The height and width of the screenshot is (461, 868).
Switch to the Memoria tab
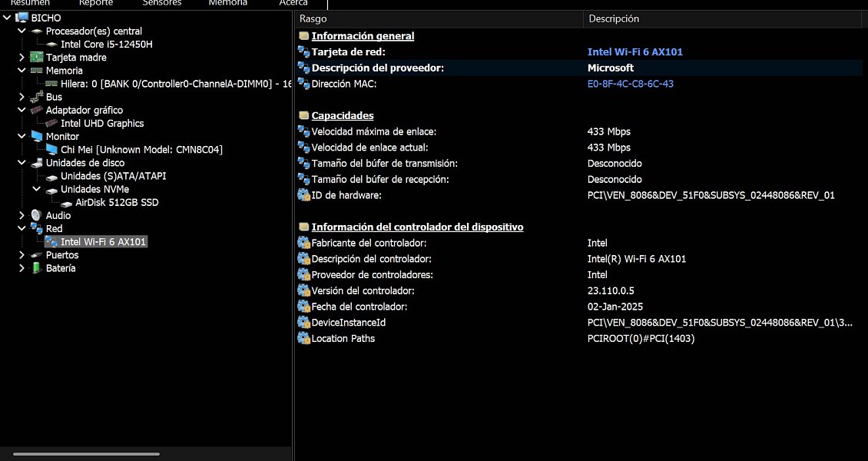coord(228,3)
